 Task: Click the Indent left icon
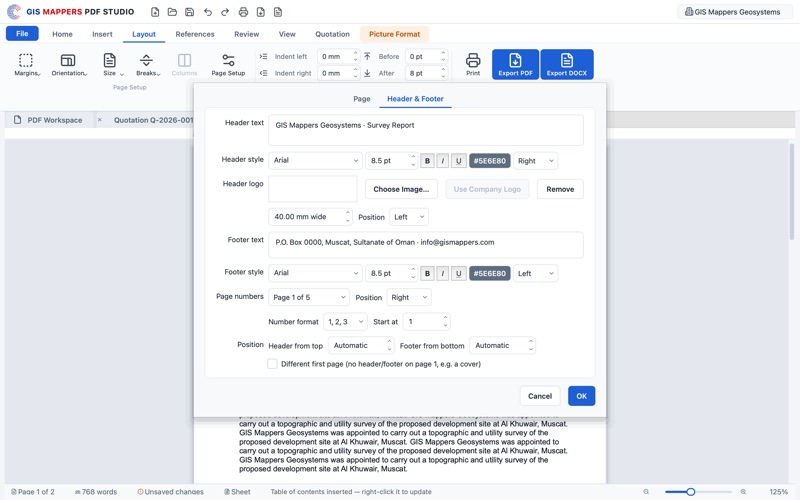[263, 57]
